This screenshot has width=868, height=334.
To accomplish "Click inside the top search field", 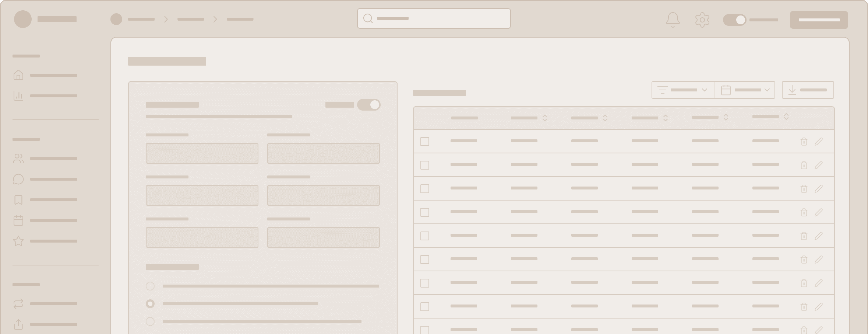I will click(433, 18).
